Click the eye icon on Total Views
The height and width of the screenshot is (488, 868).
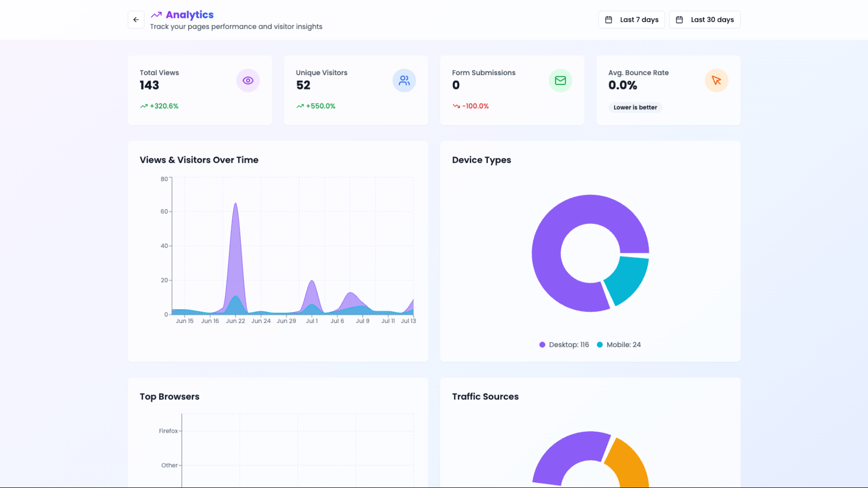point(248,80)
